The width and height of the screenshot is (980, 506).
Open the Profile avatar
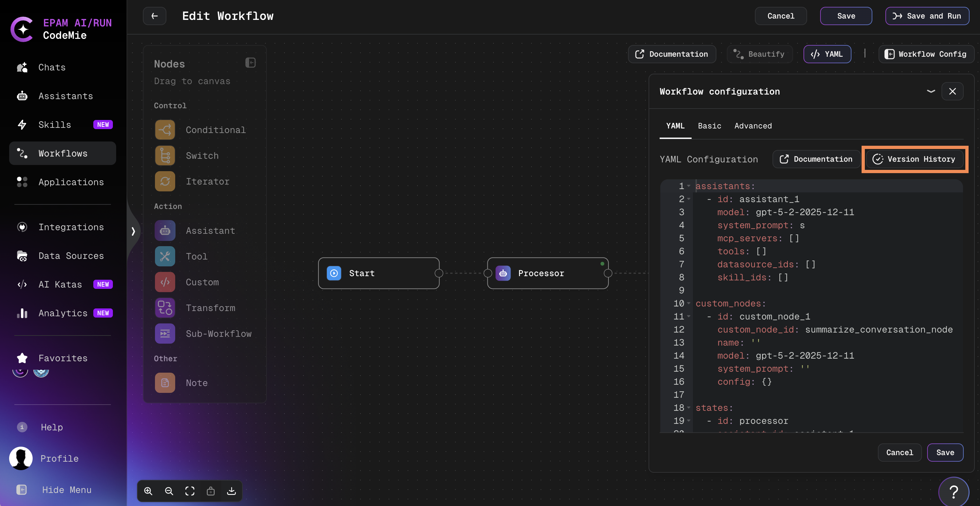pos(21,458)
